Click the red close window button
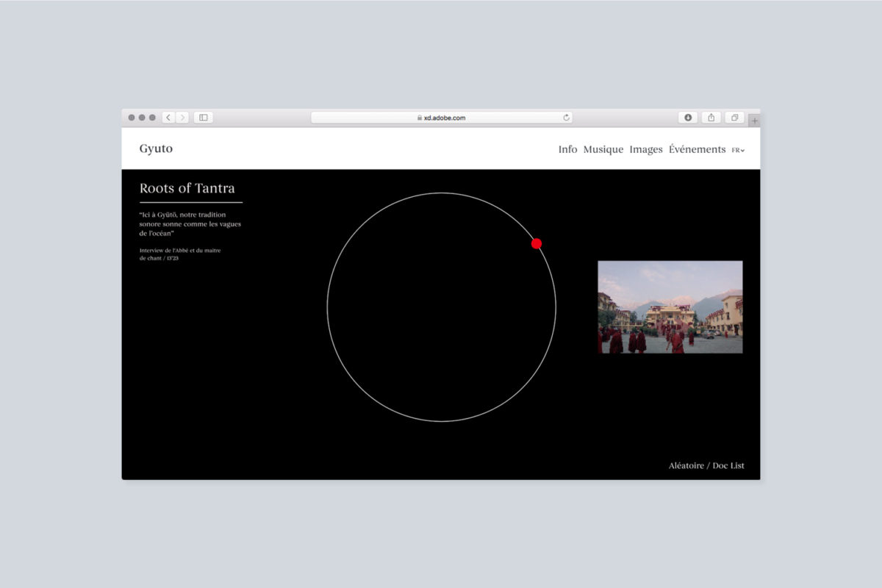This screenshot has height=588, width=882. pos(132,118)
